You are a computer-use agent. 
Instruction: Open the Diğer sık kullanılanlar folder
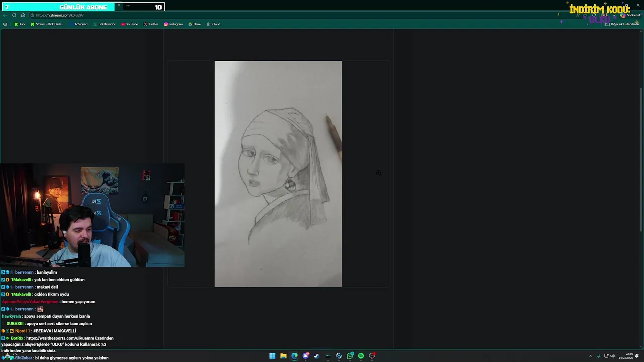click(622, 24)
